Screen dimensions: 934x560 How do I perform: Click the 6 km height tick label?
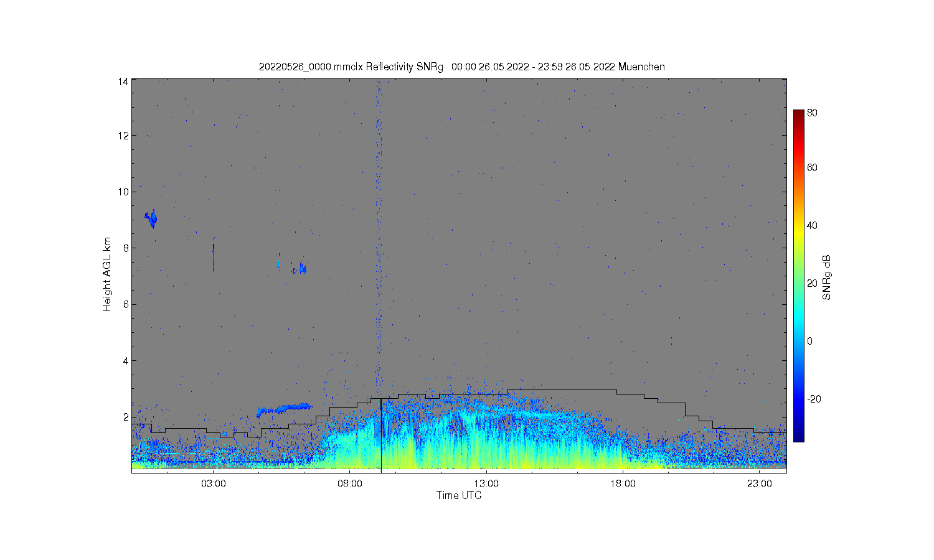click(x=126, y=304)
